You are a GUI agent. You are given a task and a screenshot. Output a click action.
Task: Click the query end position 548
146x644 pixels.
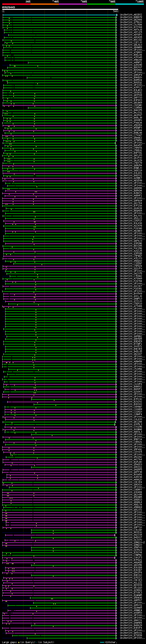115,11
